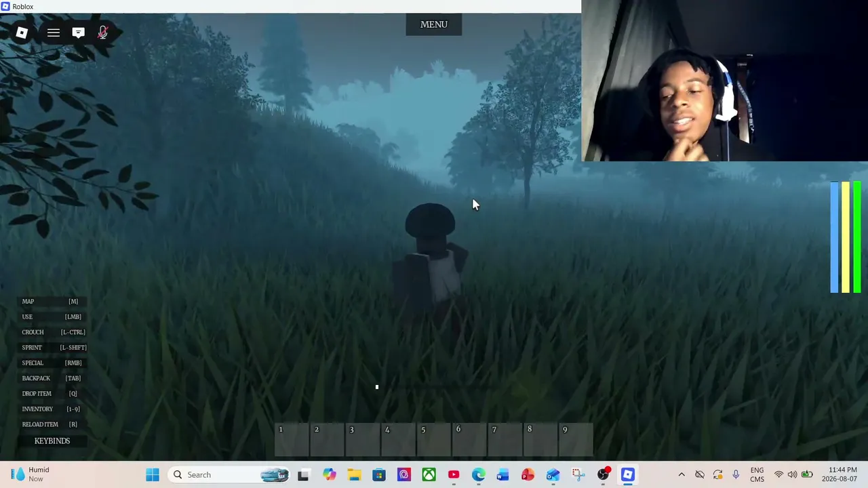Screen dimensions: 868x488
Task: Show hidden system tray icons
Action: [x=682, y=474]
